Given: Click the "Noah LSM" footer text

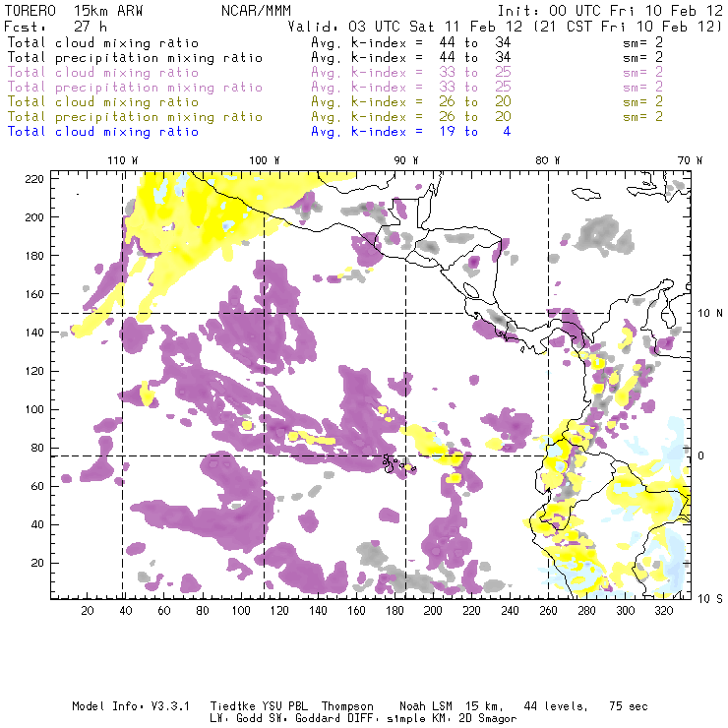Looking at the screenshot, I should (426, 706).
